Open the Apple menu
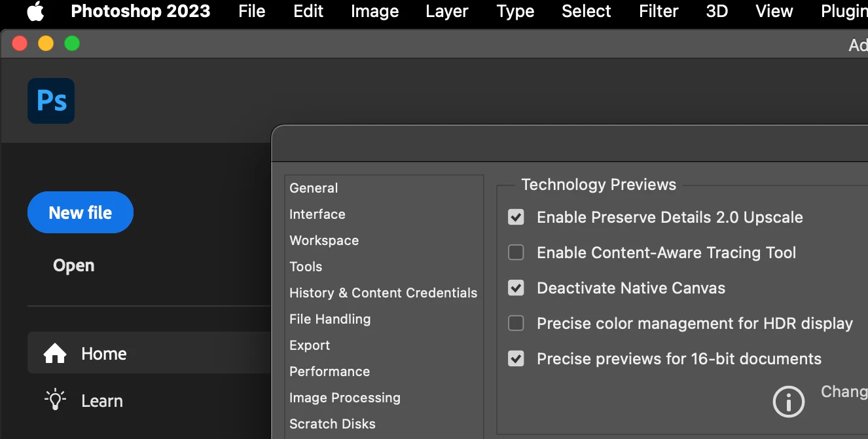This screenshot has width=868, height=439. click(x=35, y=11)
